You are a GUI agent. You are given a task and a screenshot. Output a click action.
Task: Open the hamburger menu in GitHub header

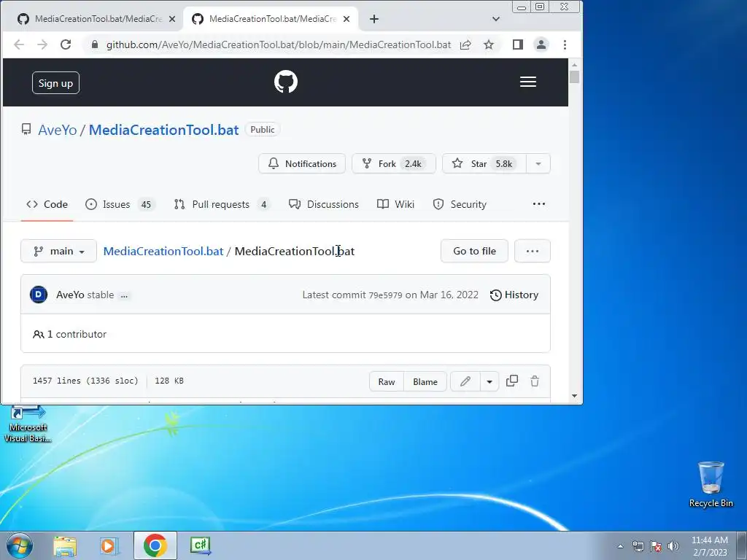[x=528, y=82]
